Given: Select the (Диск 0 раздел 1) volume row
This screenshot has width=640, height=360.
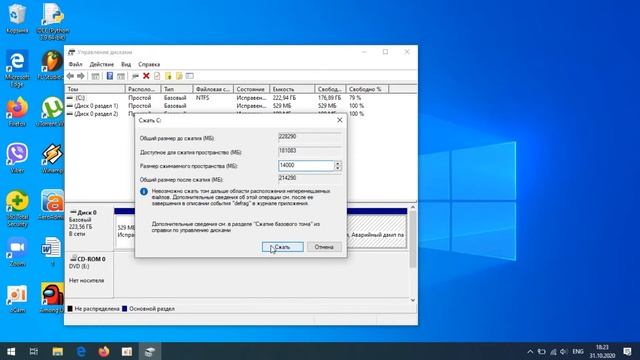Looking at the screenshot, I should (241, 106).
